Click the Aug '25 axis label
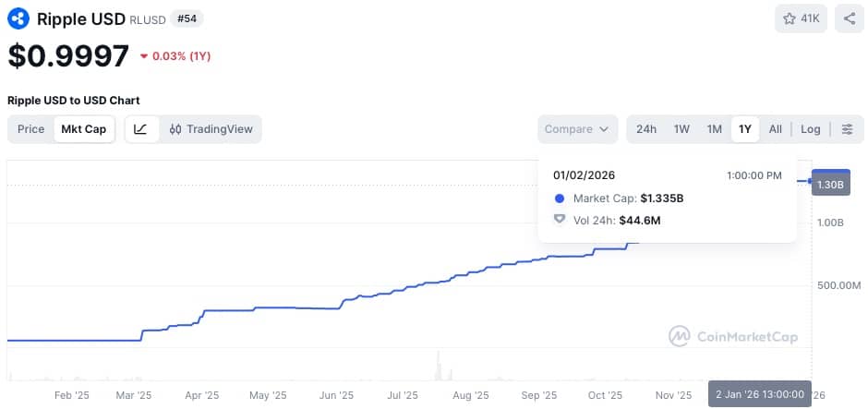Viewport: 868px width, 409px height. coord(471,395)
